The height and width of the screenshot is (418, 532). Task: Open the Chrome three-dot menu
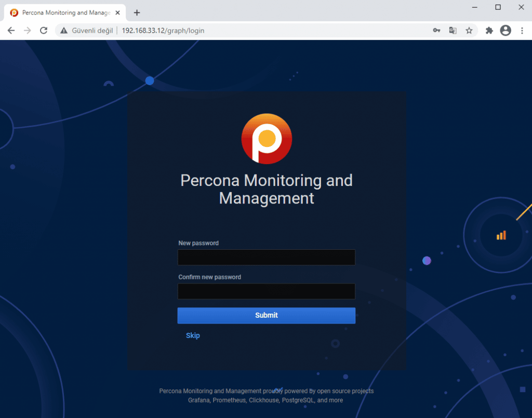pos(523,30)
